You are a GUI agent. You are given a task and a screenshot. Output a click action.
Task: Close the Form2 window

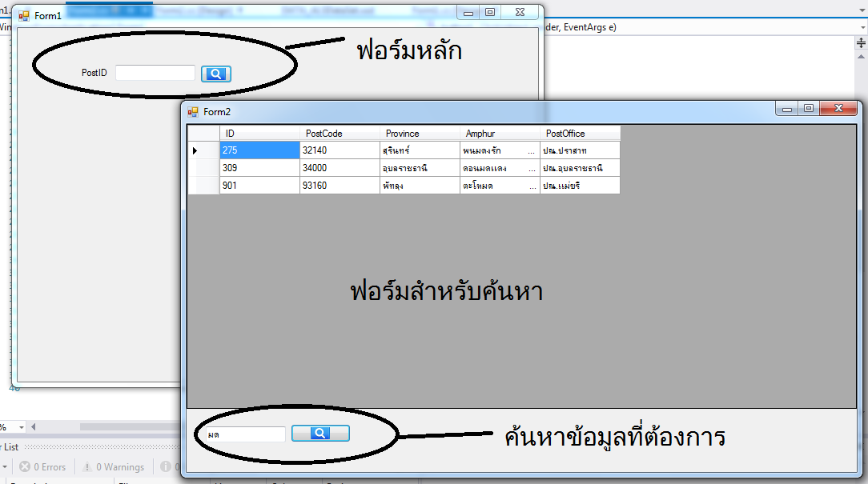(x=838, y=109)
